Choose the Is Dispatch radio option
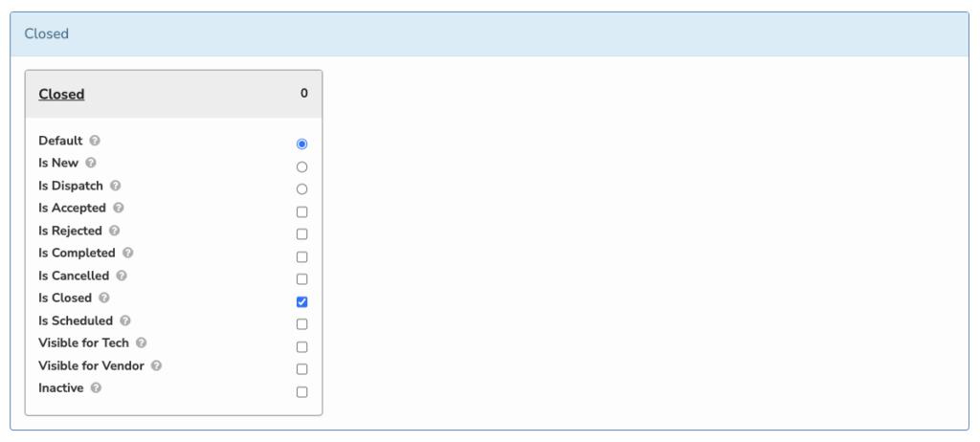Image resolution: width=980 pixels, height=442 pixels. pos(301,189)
